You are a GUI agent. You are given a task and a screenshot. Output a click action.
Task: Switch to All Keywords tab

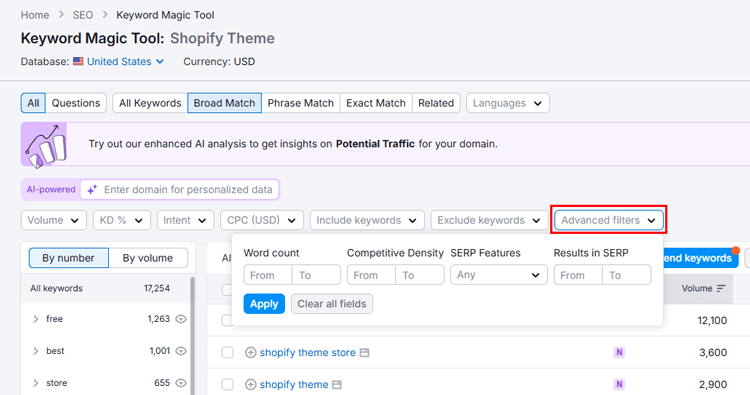[x=150, y=103]
